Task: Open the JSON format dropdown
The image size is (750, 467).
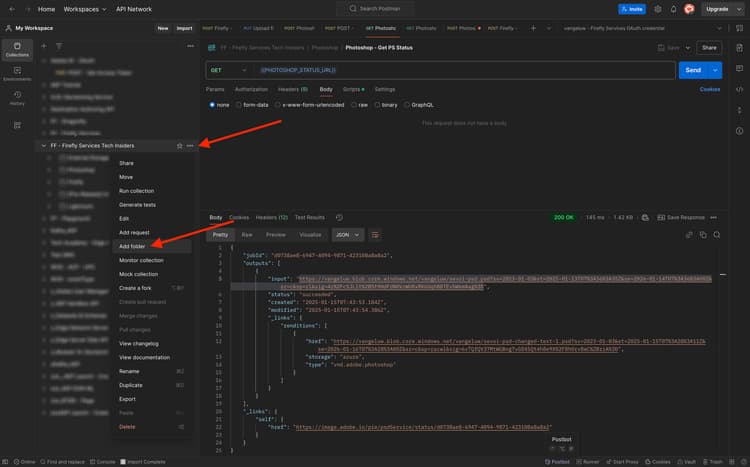Action: 348,235
